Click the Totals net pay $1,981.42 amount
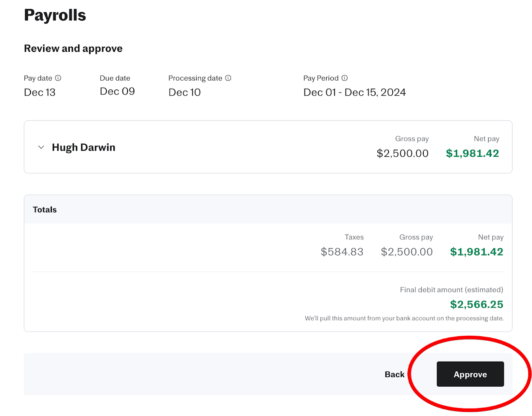Image resolution: width=532 pixels, height=416 pixels. 476,252
